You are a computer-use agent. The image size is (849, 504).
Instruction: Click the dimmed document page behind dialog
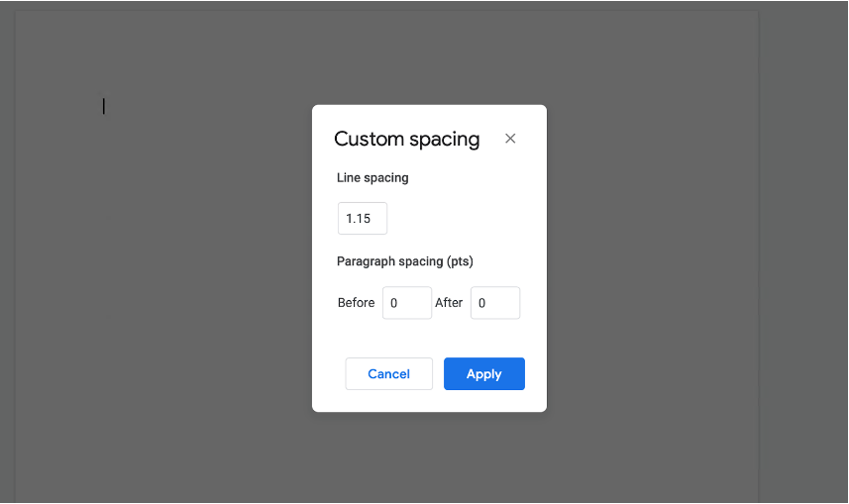pyautogui.click(x=162, y=270)
